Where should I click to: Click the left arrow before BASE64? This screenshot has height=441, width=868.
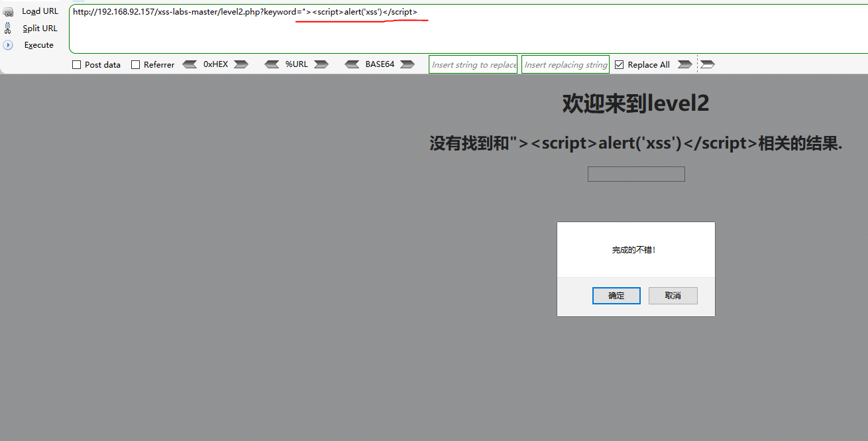tap(352, 64)
